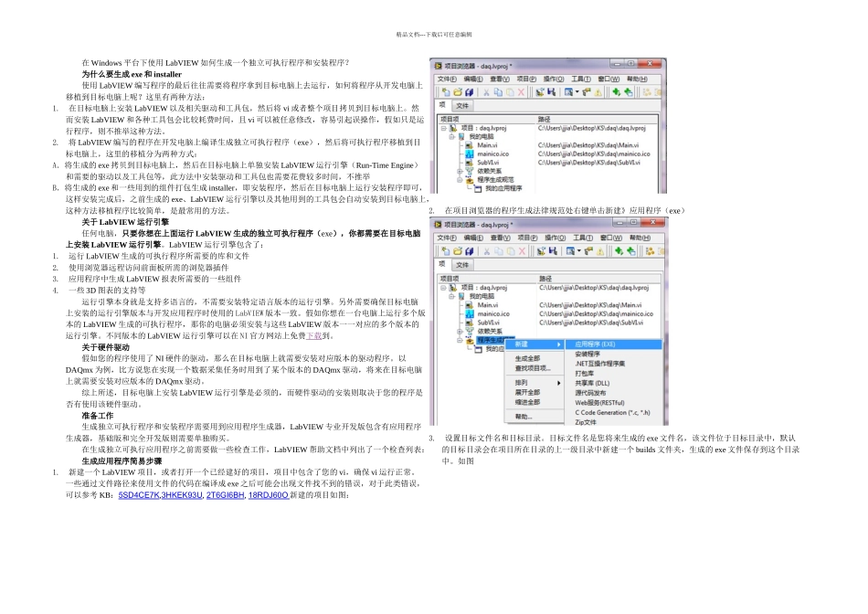Expand 依赖关系 node in the menu-free project window

click(460, 171)
